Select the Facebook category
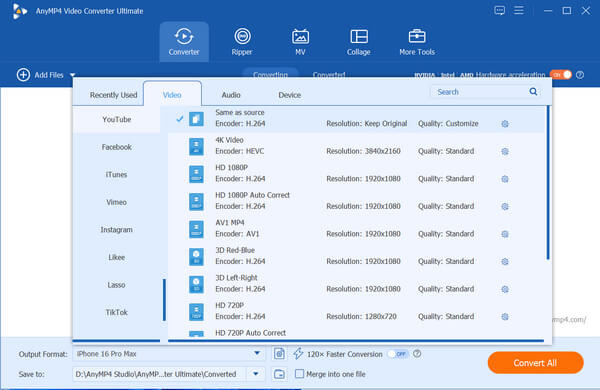 point(116,147)
